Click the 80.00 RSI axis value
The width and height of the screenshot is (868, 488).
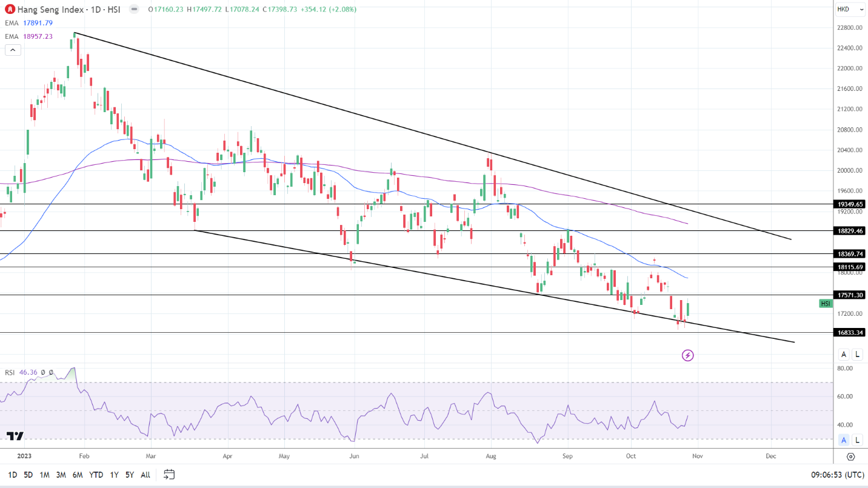coord(845,368)
